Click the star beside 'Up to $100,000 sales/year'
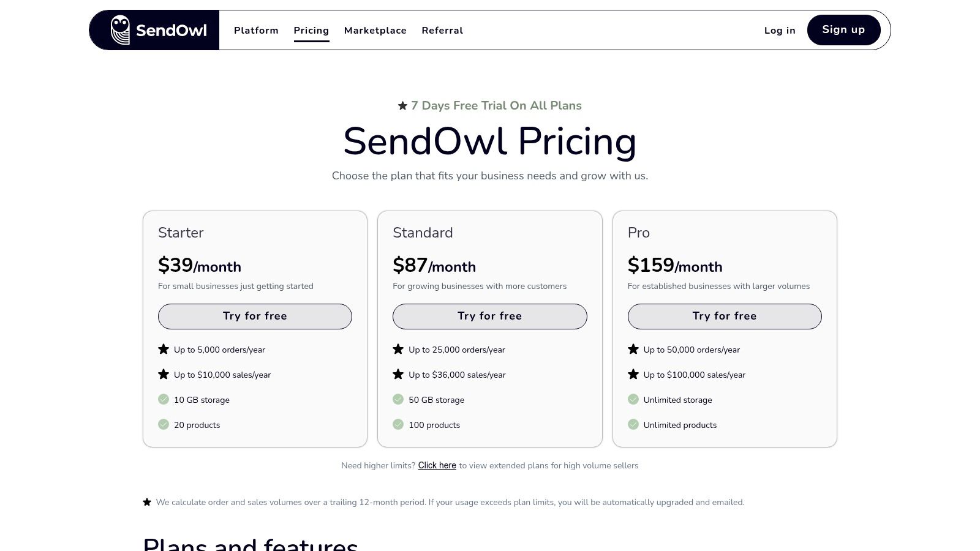Viewport: 980px width, 551px height. click(x=633, y=374)
